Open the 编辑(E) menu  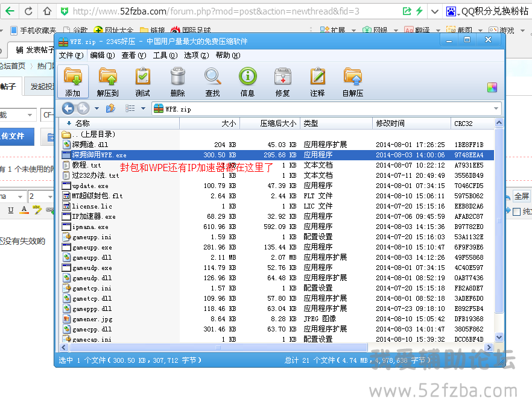103,55
